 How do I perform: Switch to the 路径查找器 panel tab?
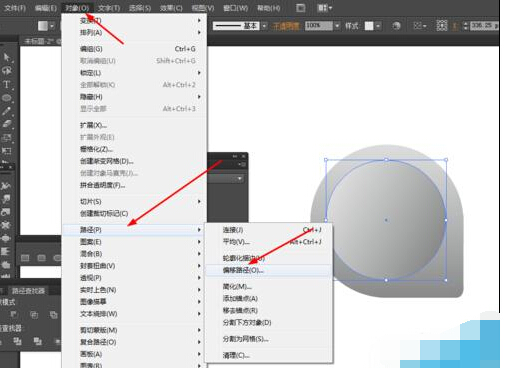(28, 291)
